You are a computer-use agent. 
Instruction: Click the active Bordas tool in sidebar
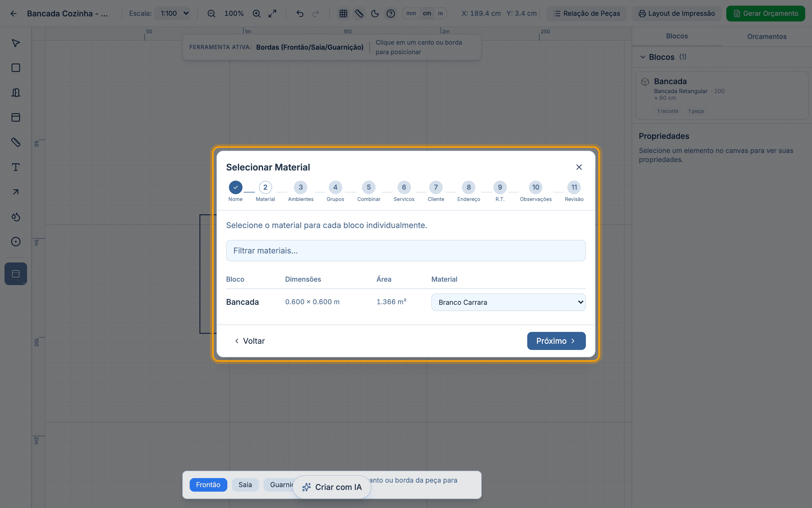click(x=16, y=273)
